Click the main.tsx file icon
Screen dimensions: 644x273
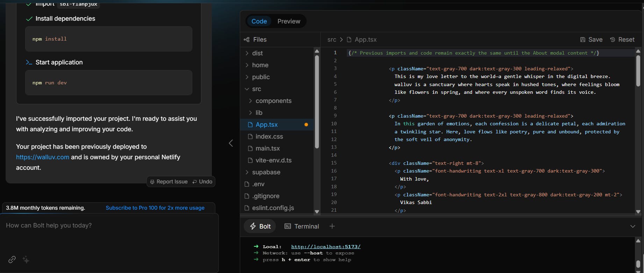250,148
